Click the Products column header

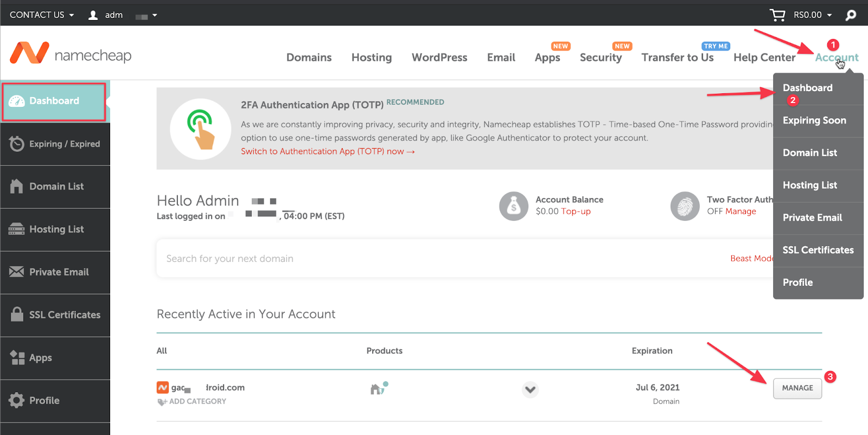click(x=385, y=351)
